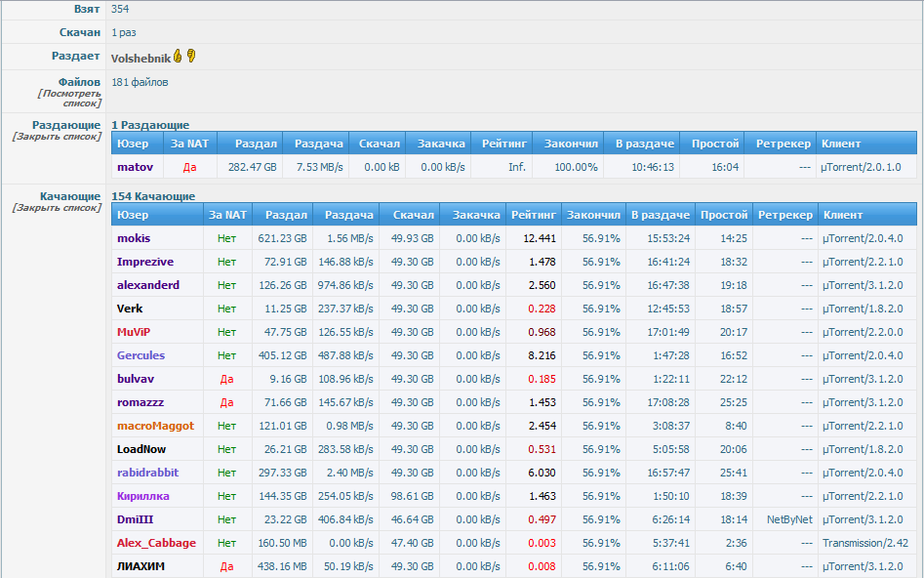
Task: Collapse the Качающие leechers list
Action: (57, 208)
